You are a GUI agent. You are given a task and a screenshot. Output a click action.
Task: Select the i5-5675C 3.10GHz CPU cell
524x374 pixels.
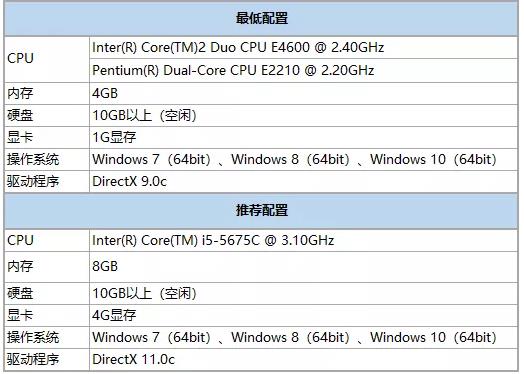[304, 241]
